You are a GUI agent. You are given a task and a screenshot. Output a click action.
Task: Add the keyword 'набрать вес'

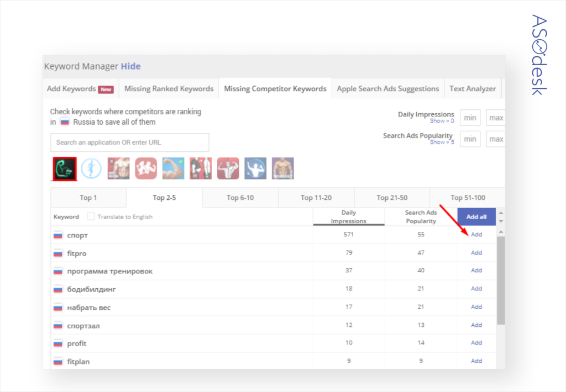[476, 307]
